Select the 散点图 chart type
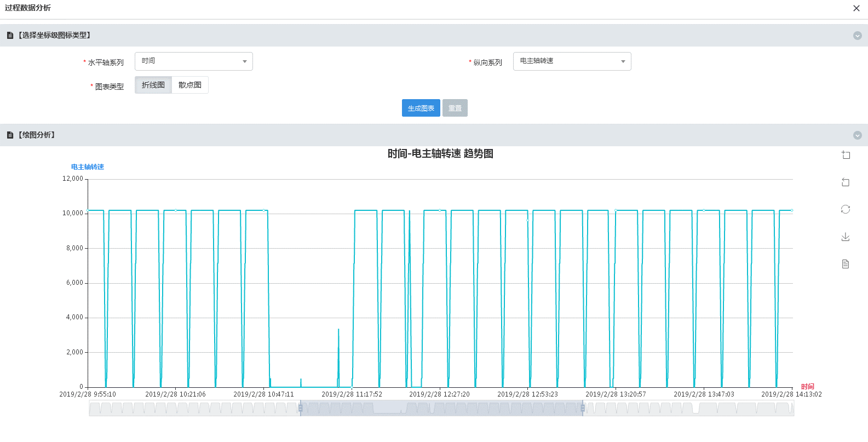 tap(190, 85)
